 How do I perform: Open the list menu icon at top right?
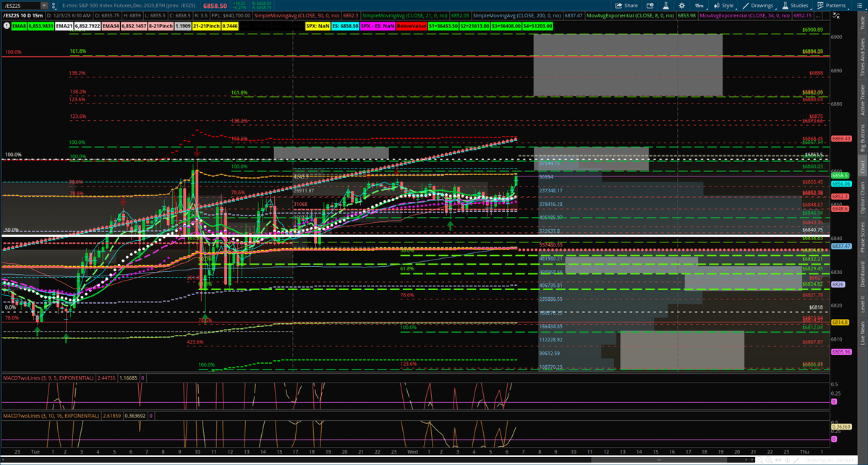pyautogui.click(x=859, y=6)
